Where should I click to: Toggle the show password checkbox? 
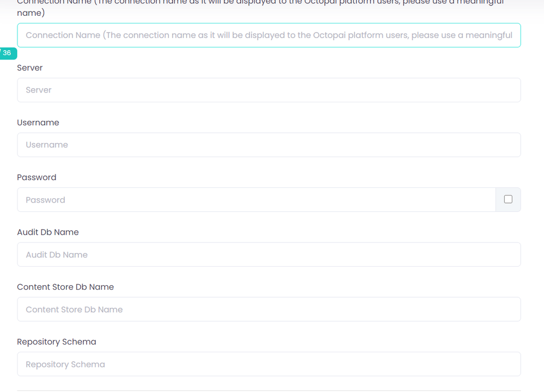coord(508,199)
